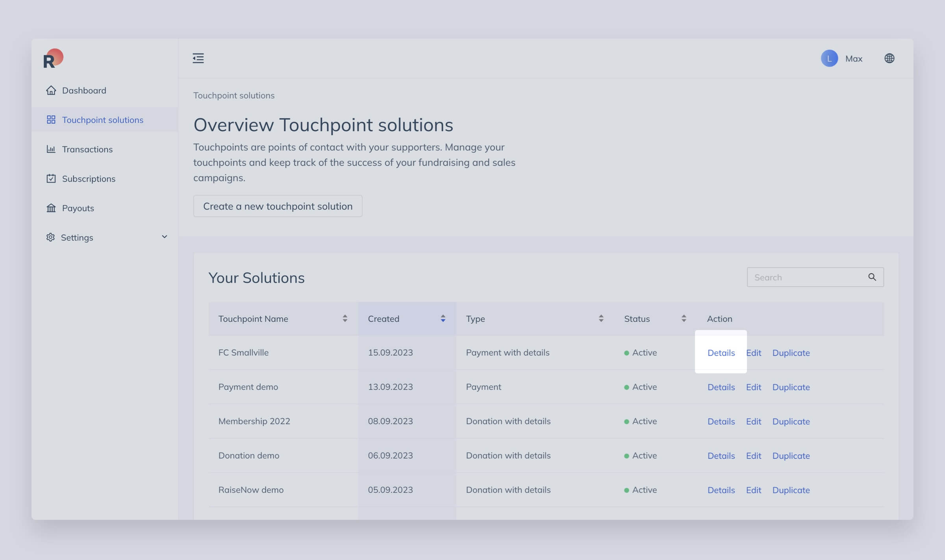Click the date 13.09.2023
The image size is (945, 560).
[x=390, y=387]
